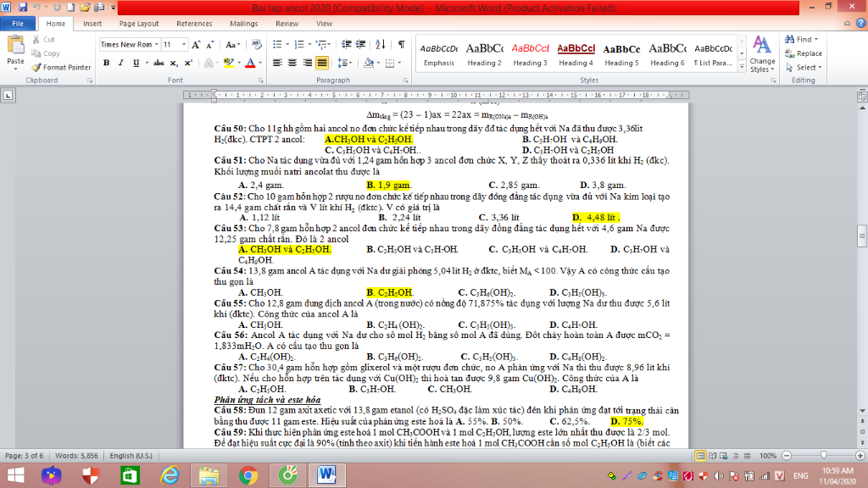Click the font color red A button

[250, 63]
